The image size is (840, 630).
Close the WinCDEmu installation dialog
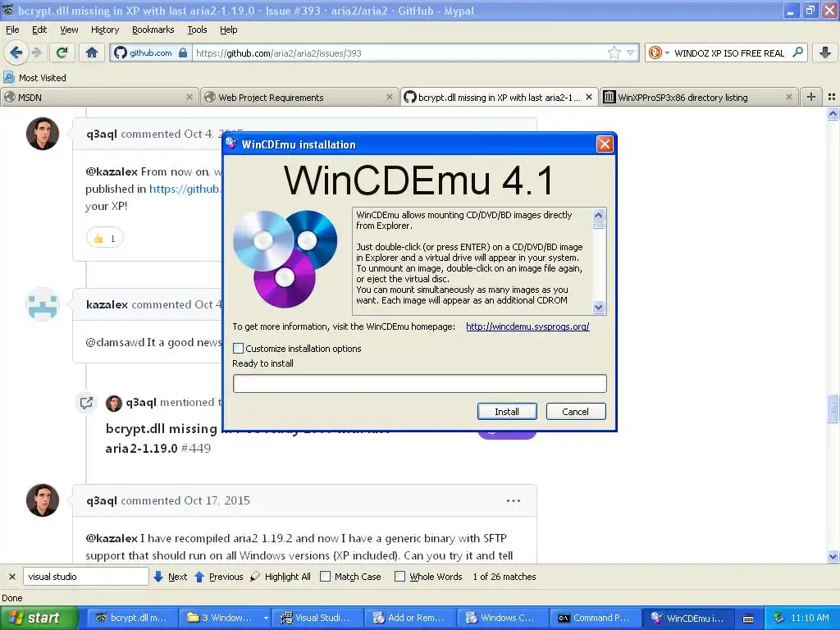tap(605, 144)
